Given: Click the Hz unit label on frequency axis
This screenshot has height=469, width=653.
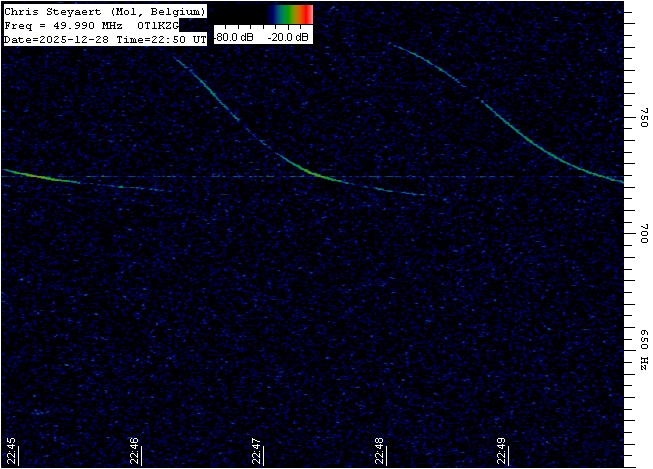Looking at the screenshot, I should coord(643,361).
